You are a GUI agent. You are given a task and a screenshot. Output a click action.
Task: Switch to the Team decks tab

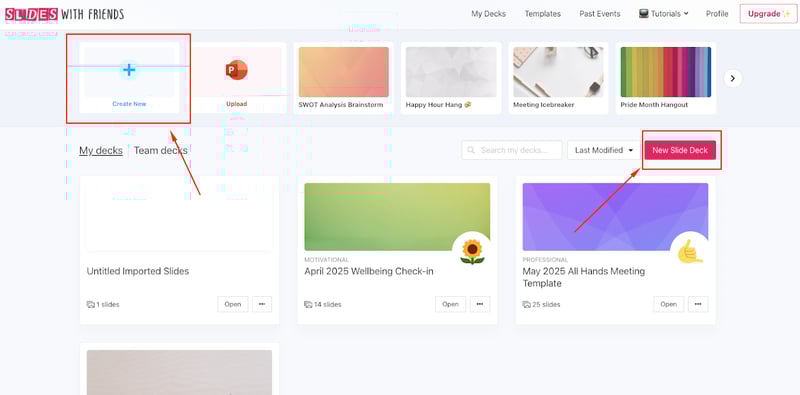[x=161, y=151]
